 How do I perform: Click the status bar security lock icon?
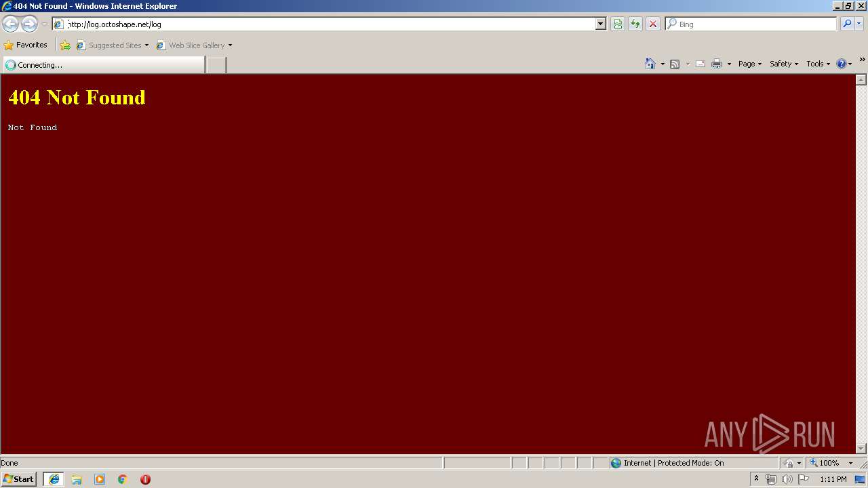(789, 464)
